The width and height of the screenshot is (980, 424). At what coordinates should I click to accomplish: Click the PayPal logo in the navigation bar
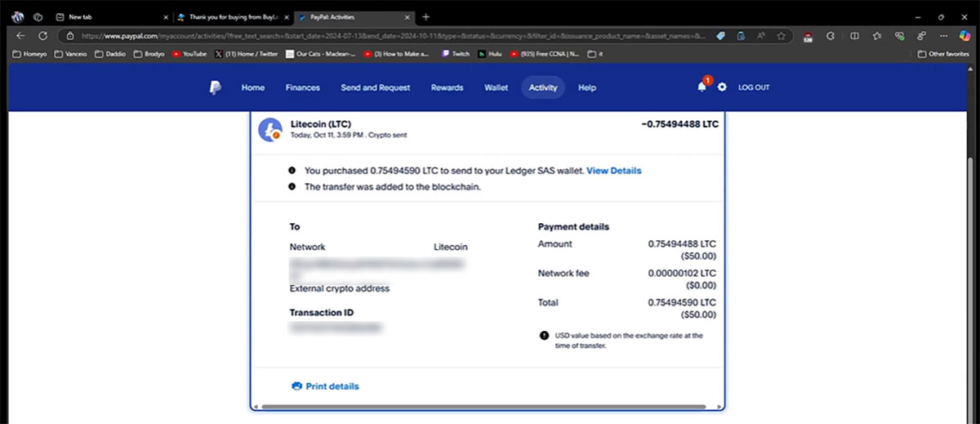click(215, 87)
